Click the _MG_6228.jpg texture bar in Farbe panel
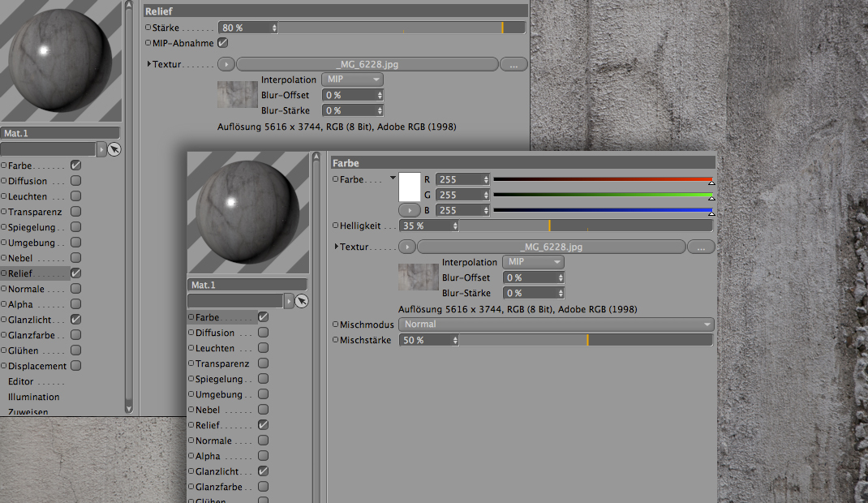The height and width of the screenshot is (503, 868). [x=551, y=247]
